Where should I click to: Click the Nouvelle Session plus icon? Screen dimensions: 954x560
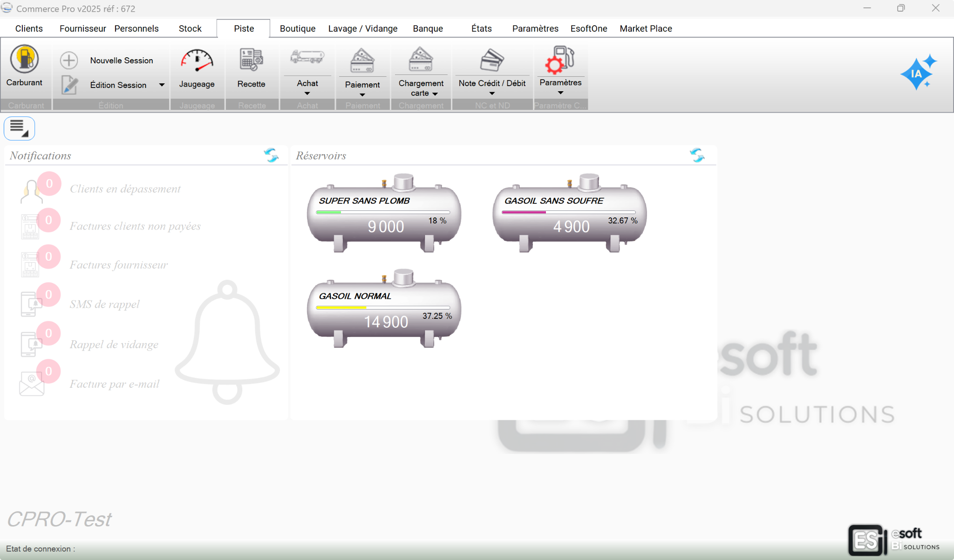click(69, 60)
